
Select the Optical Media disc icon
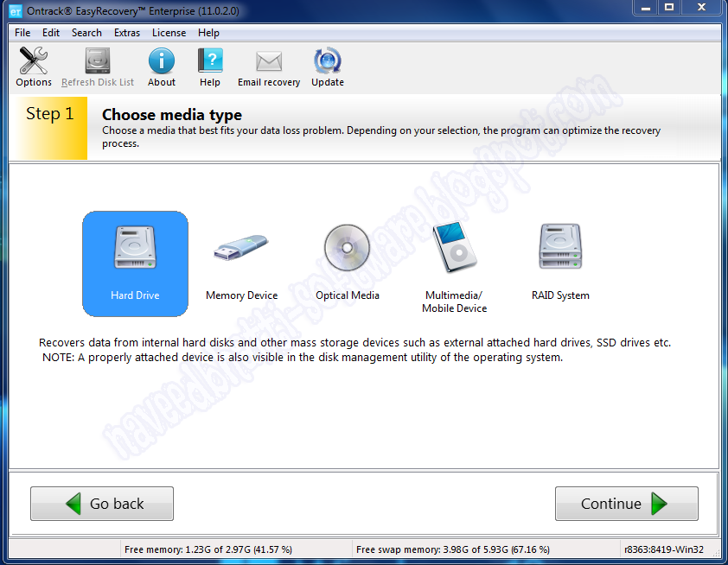(x=347, y=248)
